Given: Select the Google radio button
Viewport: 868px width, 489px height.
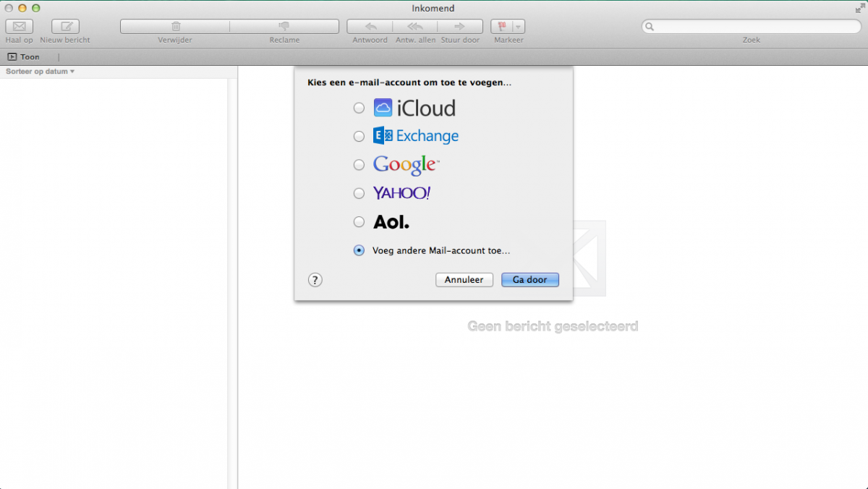Looking at the screenshot, I should (359, 165).
